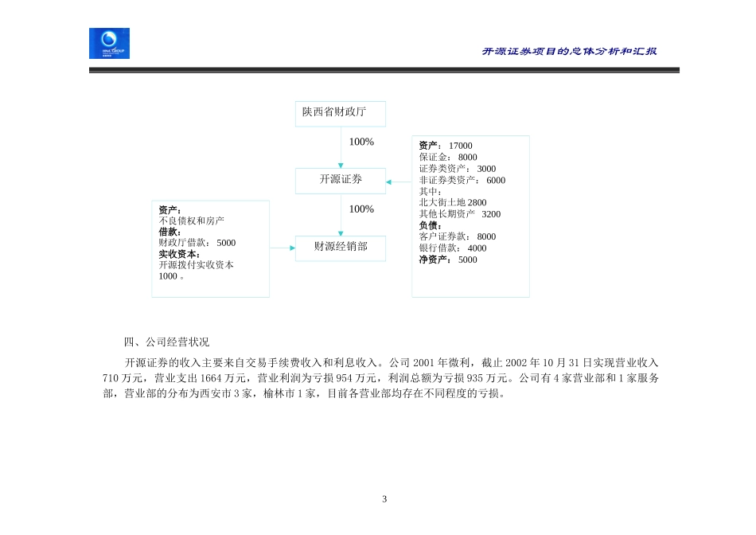Click paragraph line starting 开源证券的收入主要来自

[x=392, y=363]
